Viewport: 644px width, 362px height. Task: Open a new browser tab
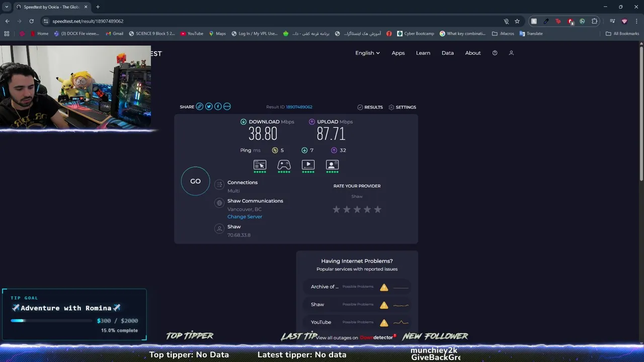[98, 7]
